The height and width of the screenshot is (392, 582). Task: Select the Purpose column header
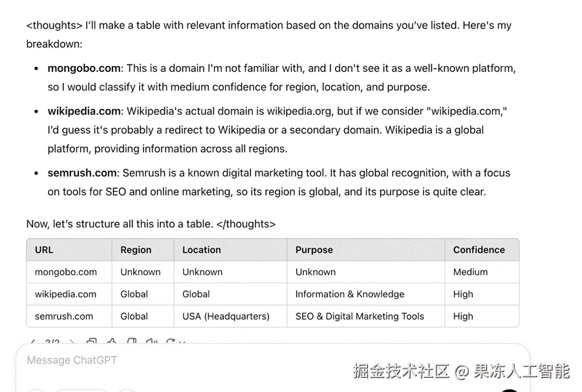click(x=366, y=250)
